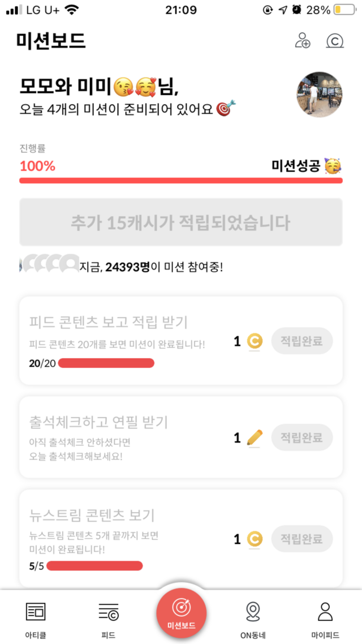362x644 pixels.
Task: Tap the red 100% mission progress bar
Action: (181, 181)
